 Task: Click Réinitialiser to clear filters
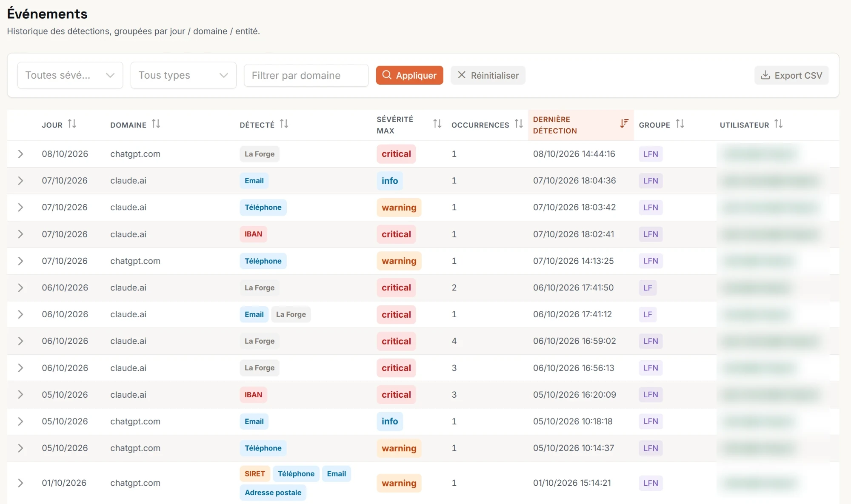point(488,75)
